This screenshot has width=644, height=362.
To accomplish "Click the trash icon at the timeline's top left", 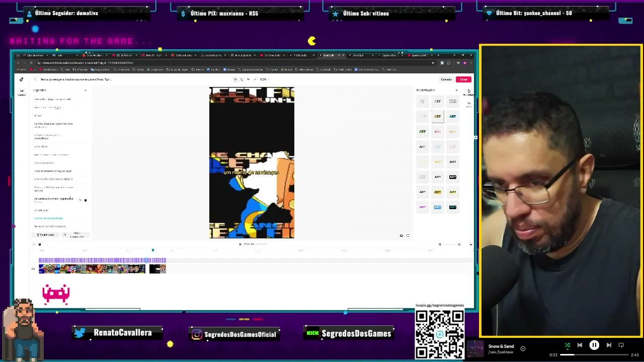I will (x=40, y=244).
